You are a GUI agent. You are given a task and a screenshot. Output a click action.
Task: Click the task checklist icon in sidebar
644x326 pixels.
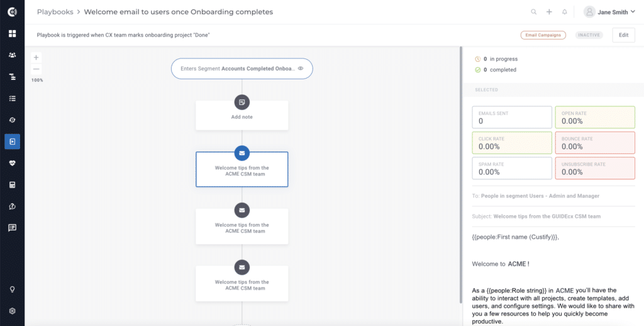[x=13, y=98]
